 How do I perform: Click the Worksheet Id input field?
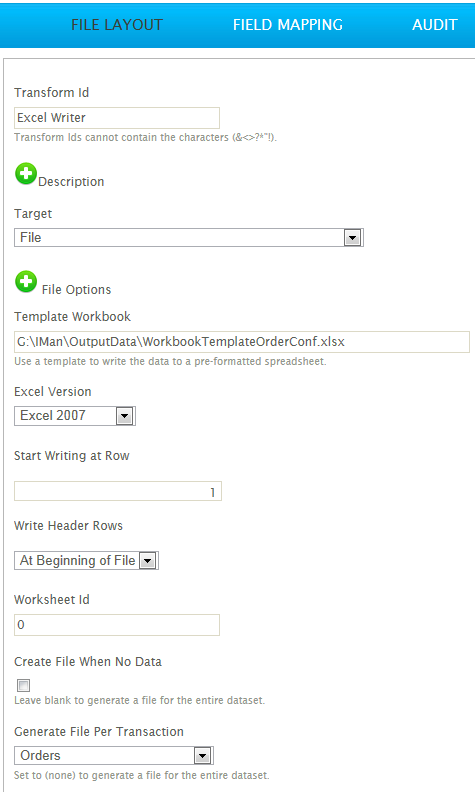(x=117, y=625)
